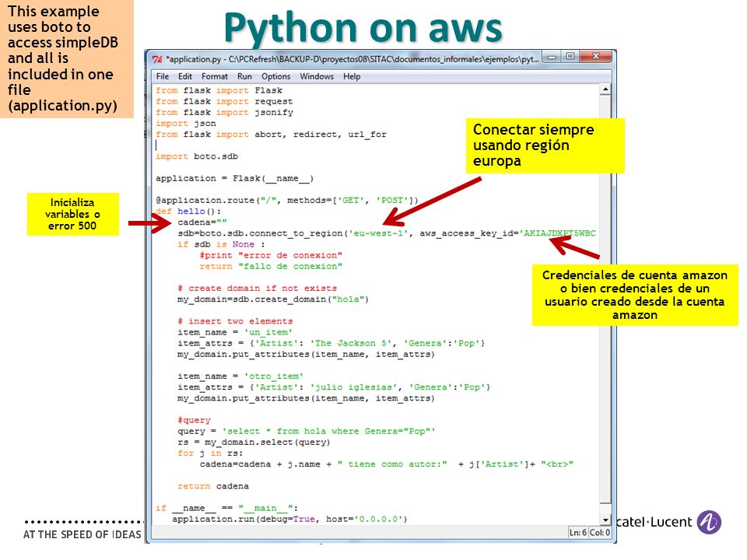
Task: Click the Col: 0 status indicator
Action: tap(600, 532)
